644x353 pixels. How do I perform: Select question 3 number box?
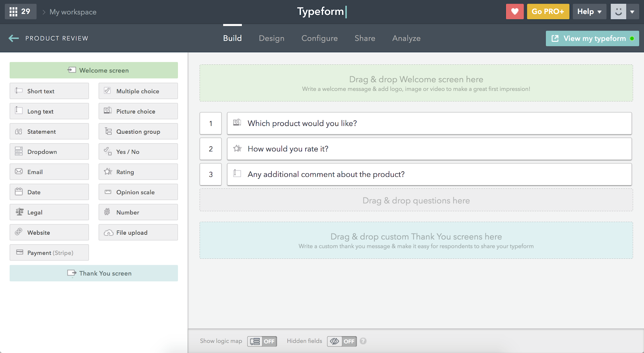[211, 174]
